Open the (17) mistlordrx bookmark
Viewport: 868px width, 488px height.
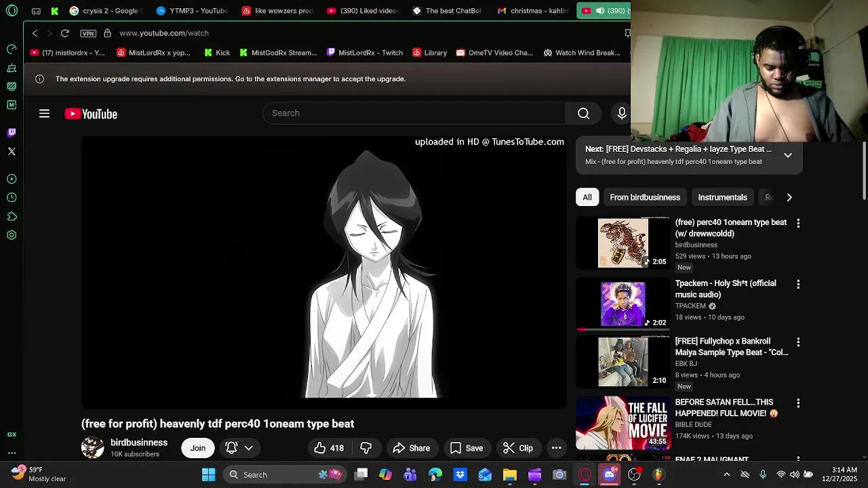point(68,53)
